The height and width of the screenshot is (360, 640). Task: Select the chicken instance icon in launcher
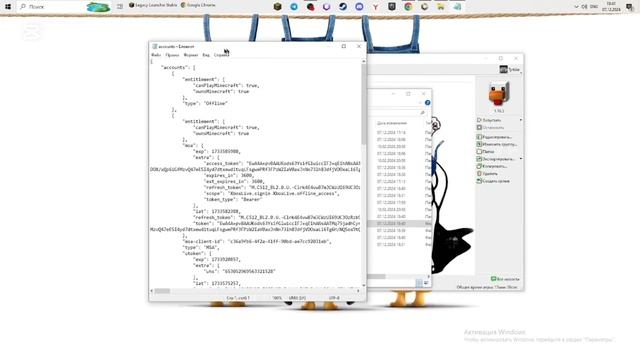point(499,94)
